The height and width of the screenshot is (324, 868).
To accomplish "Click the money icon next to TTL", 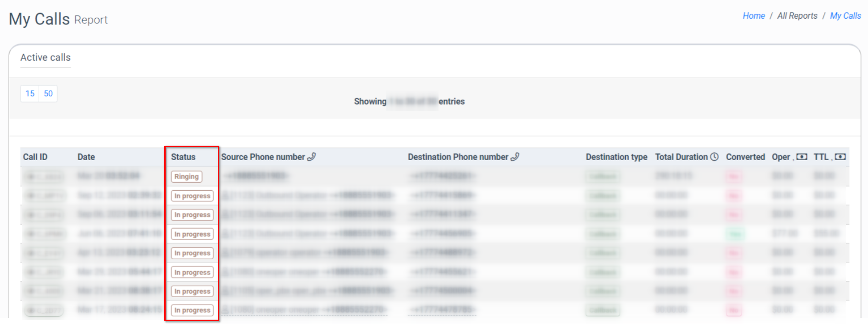I will pyautogui.click(x=840, y=157).
